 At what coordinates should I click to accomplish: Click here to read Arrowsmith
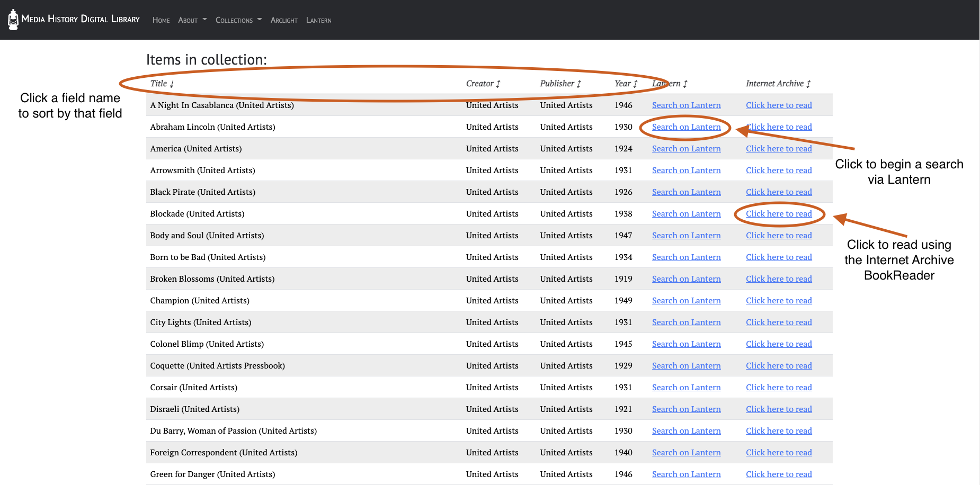pos(779,170)
